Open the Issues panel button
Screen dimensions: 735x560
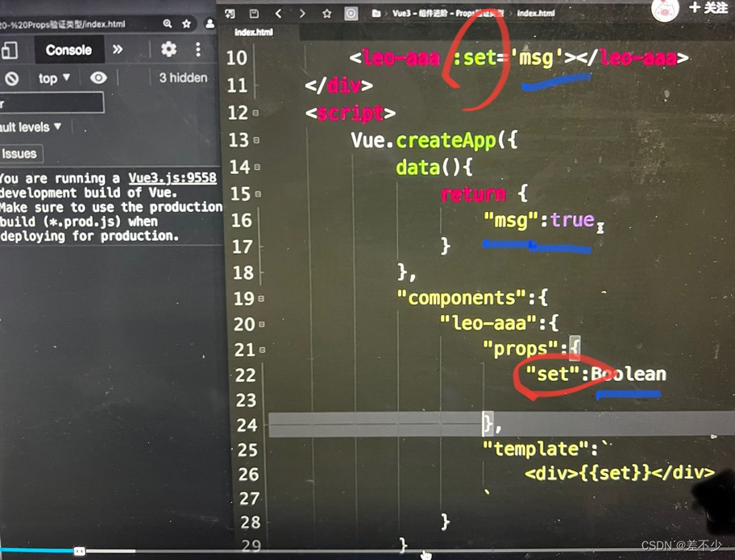click(x=20, y=153)
